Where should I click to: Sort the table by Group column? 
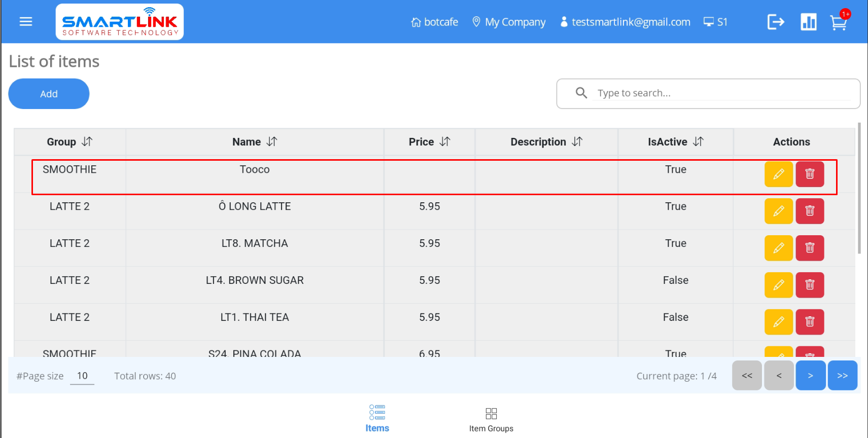coord(87,142)
